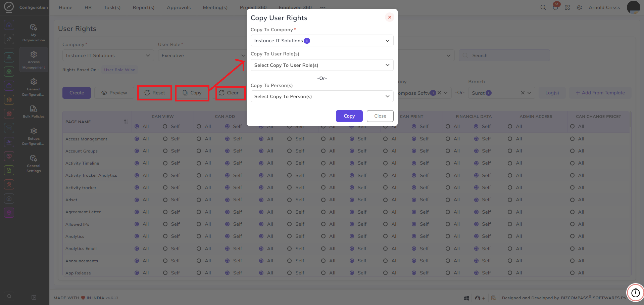
Task: Open Bulk Policies sidebar icon
Action: click(34, 112)
